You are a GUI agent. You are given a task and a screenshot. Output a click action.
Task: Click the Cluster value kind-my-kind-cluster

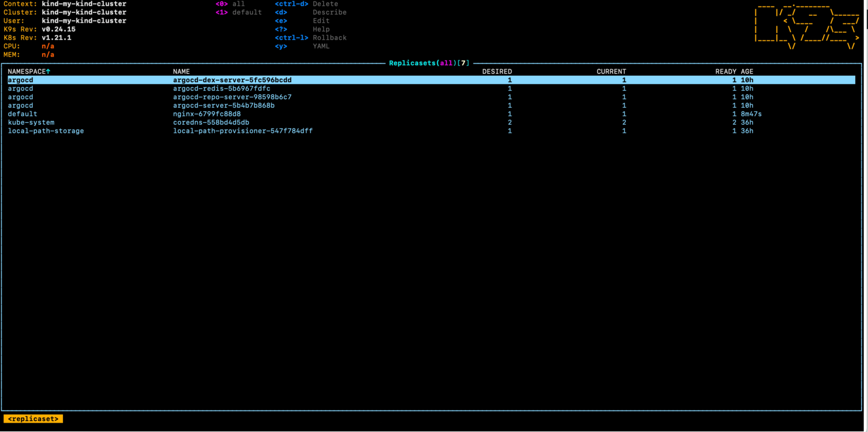click(x=84, y=12)
